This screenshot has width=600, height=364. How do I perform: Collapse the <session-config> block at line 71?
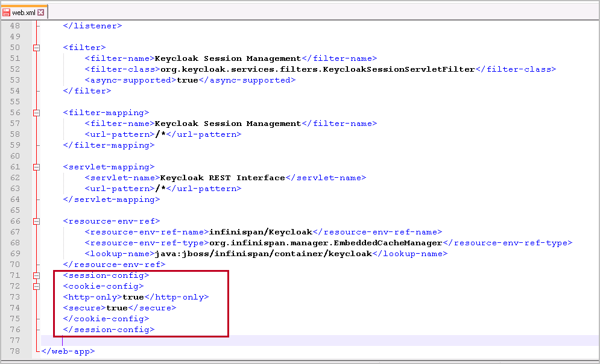click(x=36, y=275)
